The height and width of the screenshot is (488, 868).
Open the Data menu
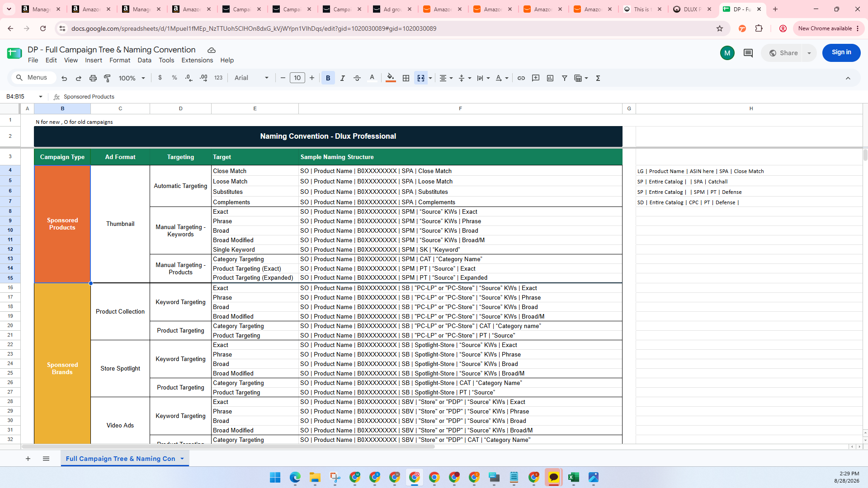[x=145, y=60]
